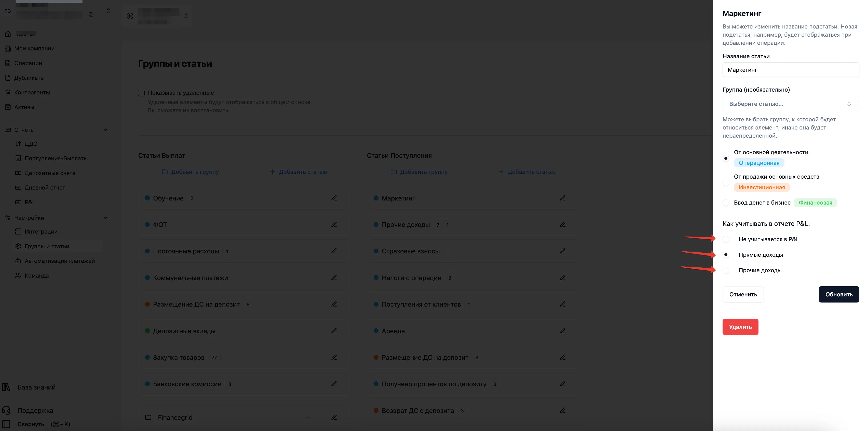The height and width of the screenshot is (431, 868).
Task: Click the edit pencil for ФОТ
Action: (x=334, y=224)
